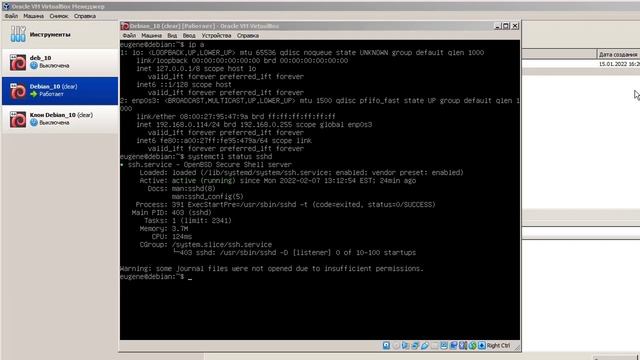This screenshot has width=640, height=360.
Task: Select the Инструменты entry in the sidebar
Action: 60,34
